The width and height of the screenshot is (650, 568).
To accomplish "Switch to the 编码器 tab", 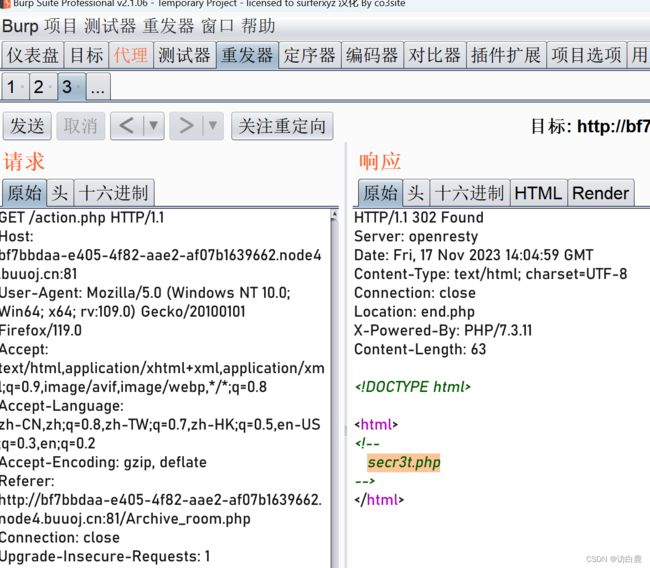I will click(372, 55).
